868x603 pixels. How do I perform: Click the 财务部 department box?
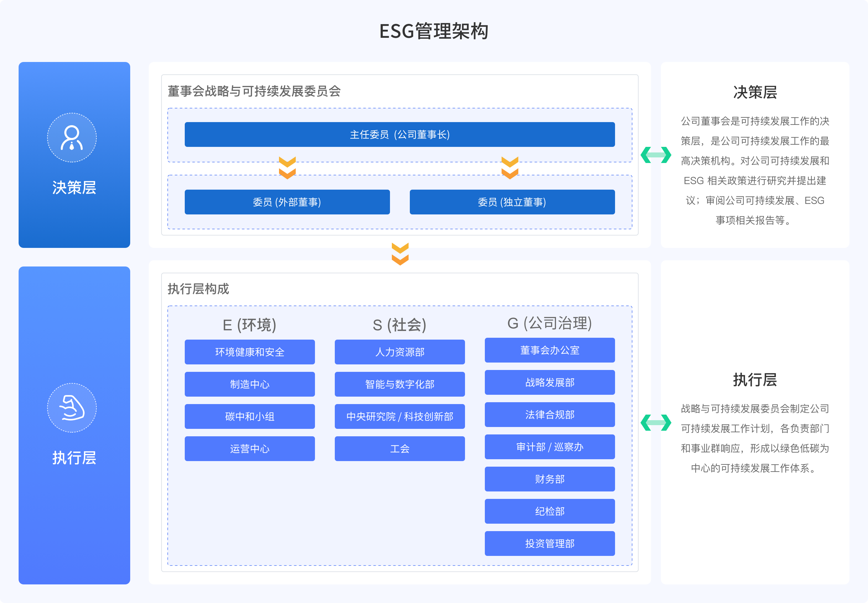(550, 479)
